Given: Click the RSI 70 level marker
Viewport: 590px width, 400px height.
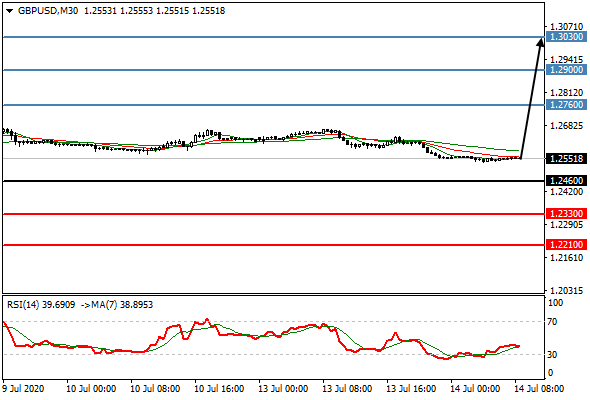Looking at the screenshot, I should click(x=552, y=322).
